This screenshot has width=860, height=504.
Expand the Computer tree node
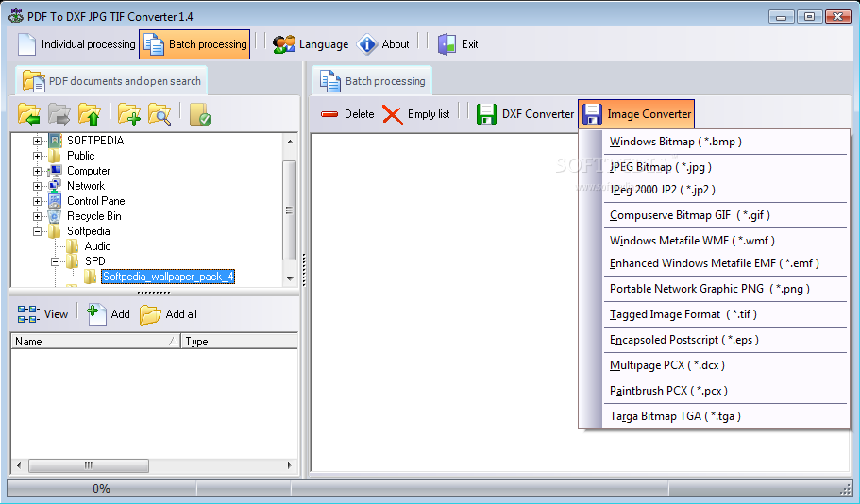[37, 171]
